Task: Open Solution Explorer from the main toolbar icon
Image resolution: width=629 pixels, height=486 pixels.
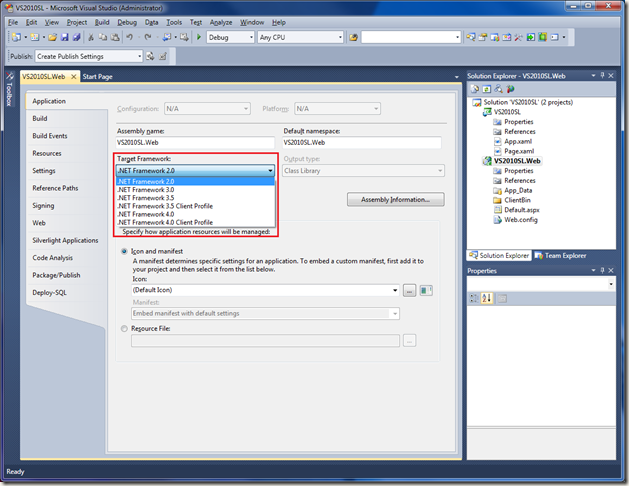Action: [471, 37]
